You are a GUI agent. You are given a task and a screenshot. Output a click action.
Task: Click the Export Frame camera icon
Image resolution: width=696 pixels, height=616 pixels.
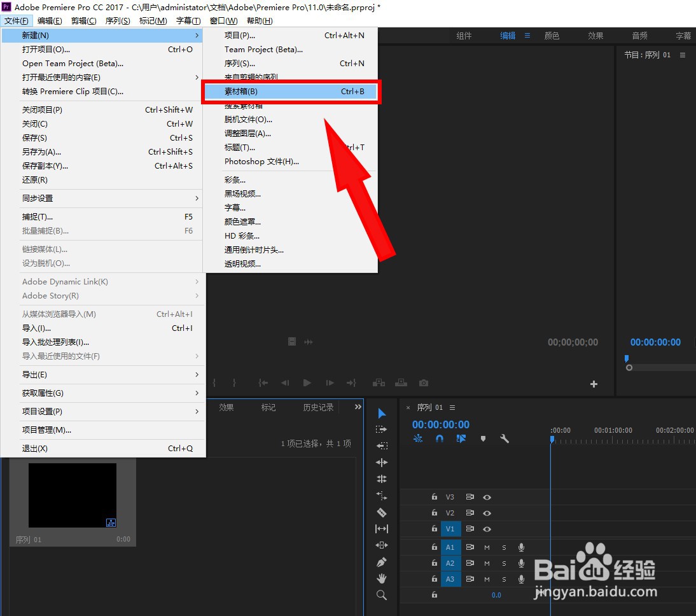tap(424, 383)
